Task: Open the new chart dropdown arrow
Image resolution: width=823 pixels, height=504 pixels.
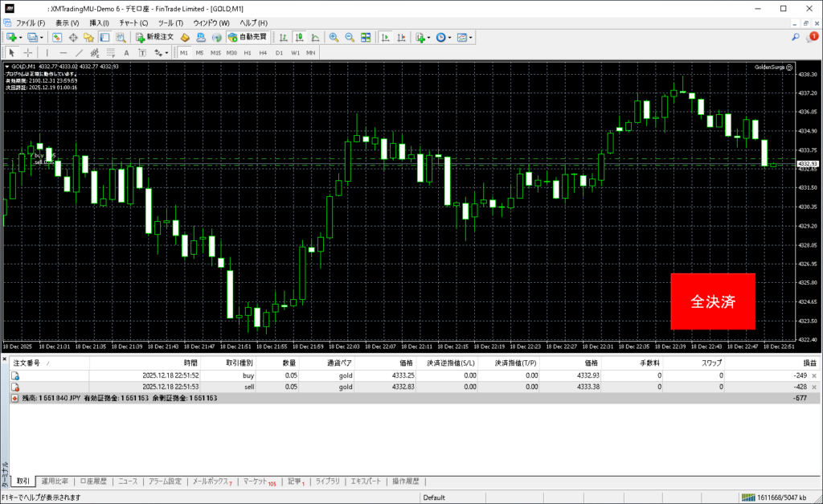Action: click(20, 38)
